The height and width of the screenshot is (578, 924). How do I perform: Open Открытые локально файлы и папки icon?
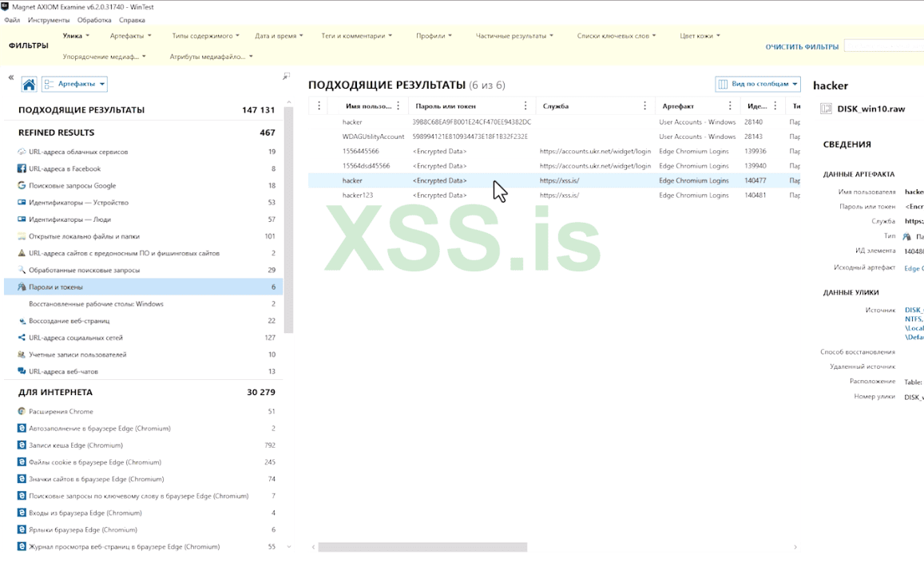click(22, 236)
